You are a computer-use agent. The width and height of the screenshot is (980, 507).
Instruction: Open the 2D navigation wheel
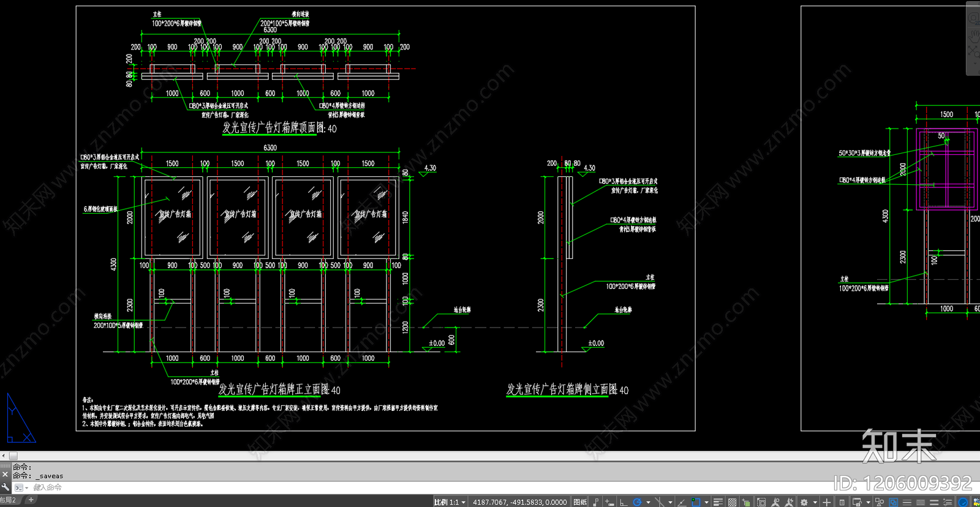974,18
